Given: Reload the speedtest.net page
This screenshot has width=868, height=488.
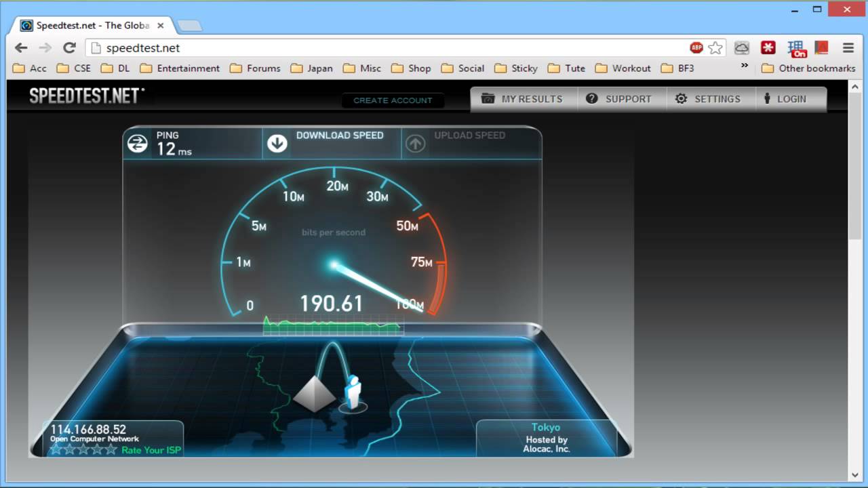Looking at the screenshot, I should [x=69, y=47].
